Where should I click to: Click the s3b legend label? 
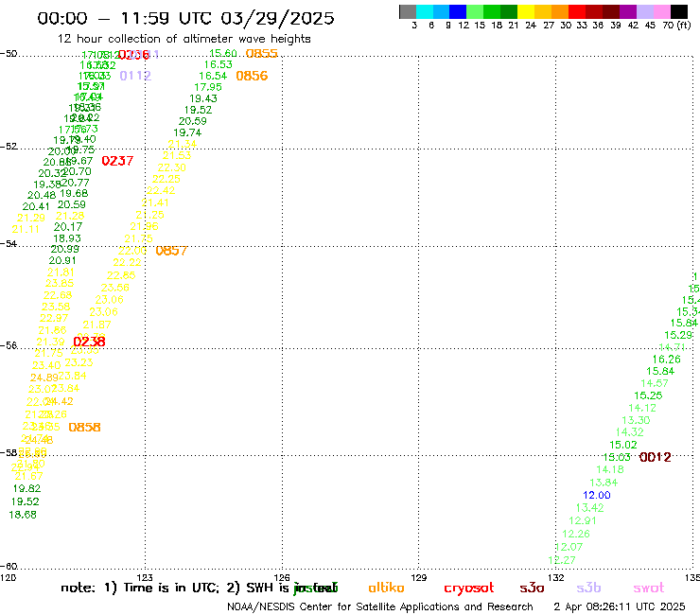point(588,589)
